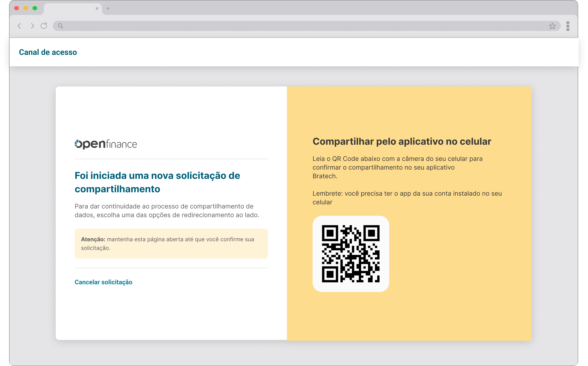
Task: Open the browser three-dot menu
Action: (x=568, y=26)
